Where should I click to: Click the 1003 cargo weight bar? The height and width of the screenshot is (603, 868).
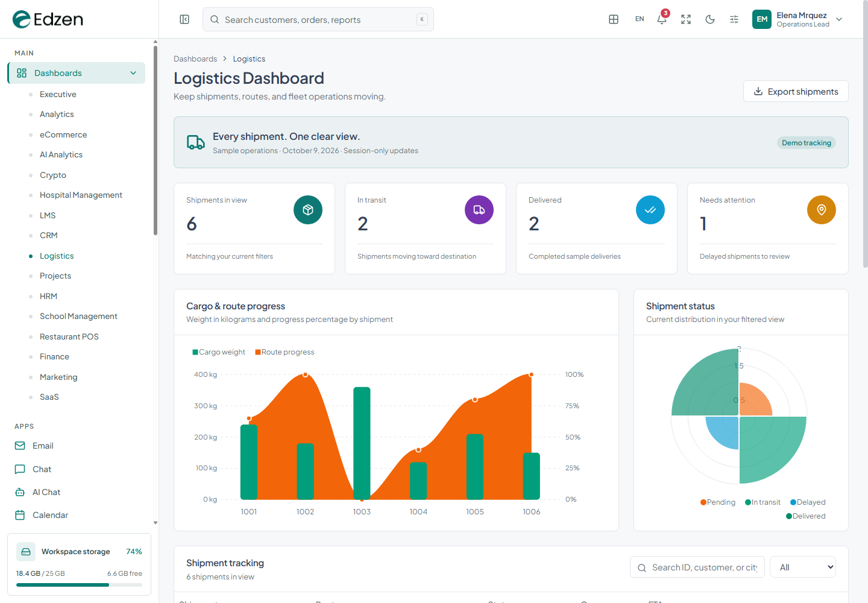pyautogui.click(x=362, y=443)
